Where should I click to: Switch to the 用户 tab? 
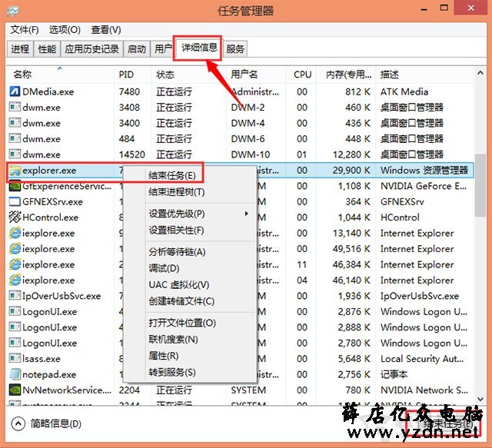pos(162,49)
